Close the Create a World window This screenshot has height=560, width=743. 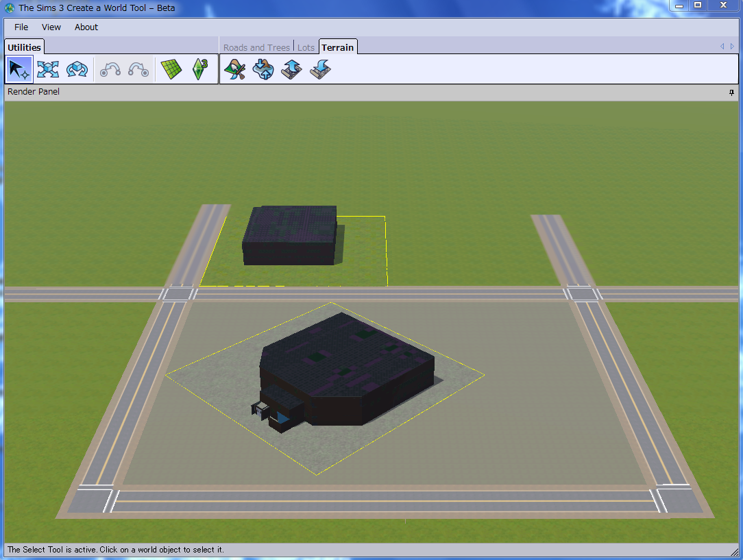[723, 5]
